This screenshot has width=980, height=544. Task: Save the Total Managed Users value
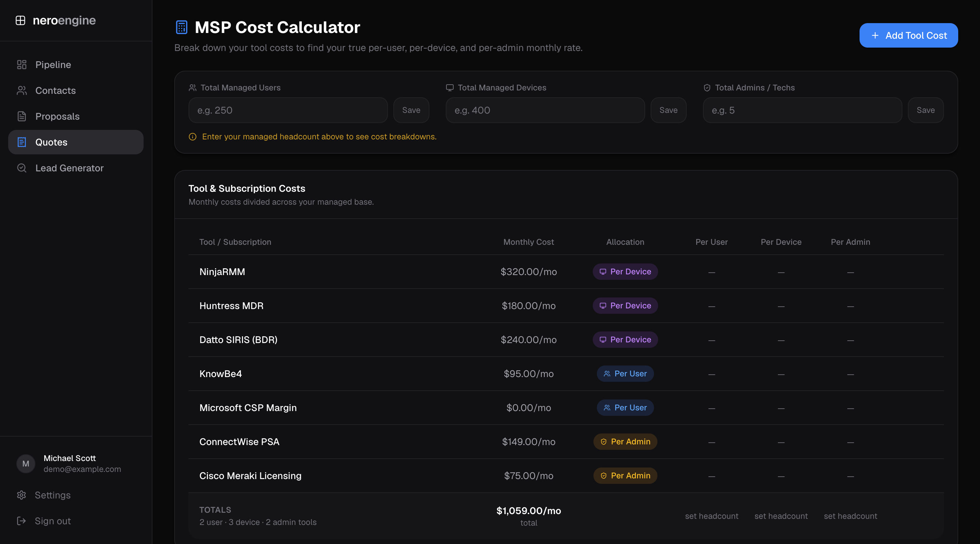[411, 110]
